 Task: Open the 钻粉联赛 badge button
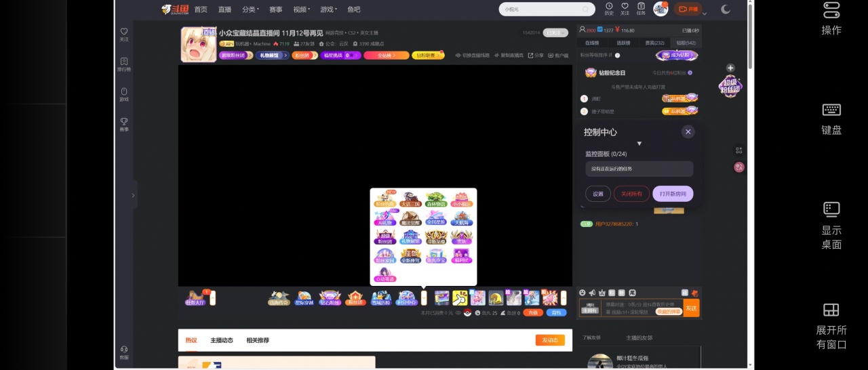tap(428, 56)
